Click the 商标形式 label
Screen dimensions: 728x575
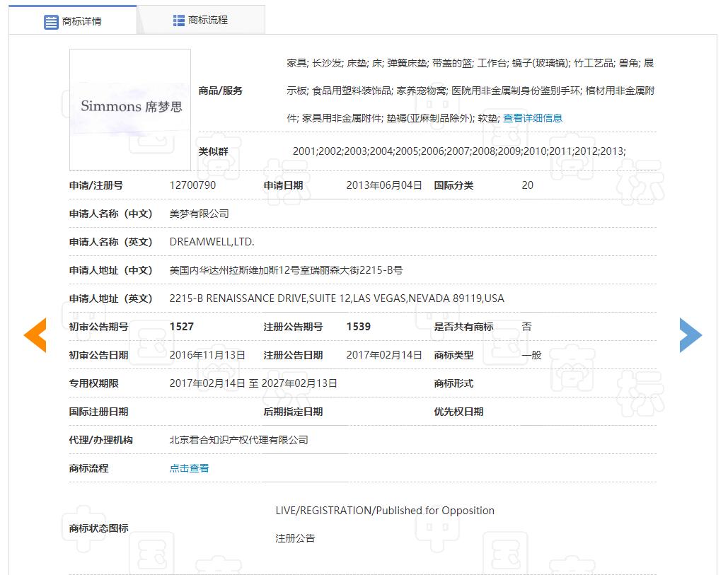(453, 383)
